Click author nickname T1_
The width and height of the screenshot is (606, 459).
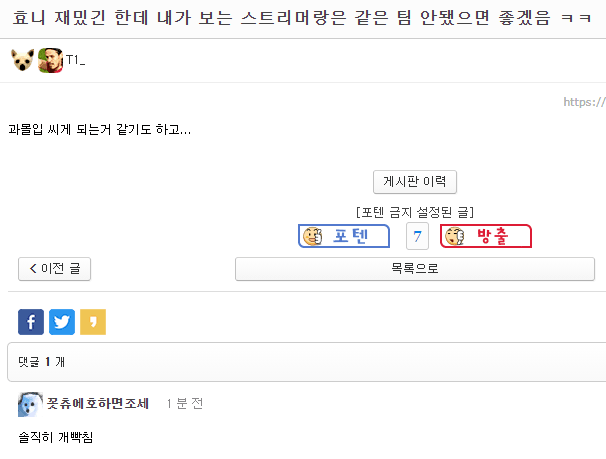(x=75, y=60)
